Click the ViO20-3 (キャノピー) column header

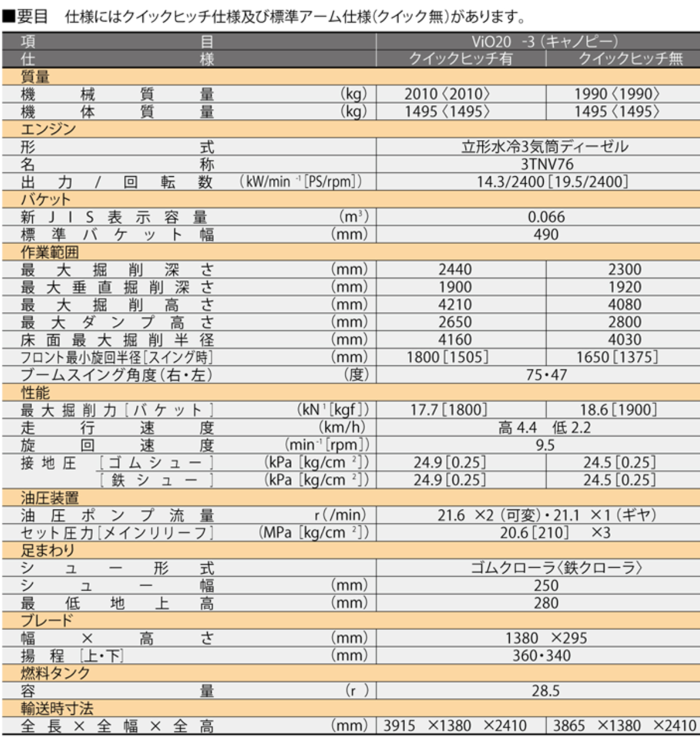point(544,41)
